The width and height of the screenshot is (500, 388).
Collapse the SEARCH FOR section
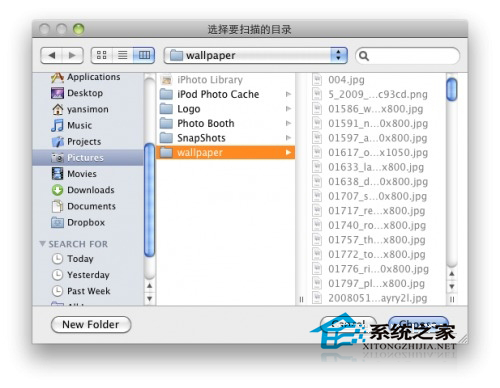42,244
